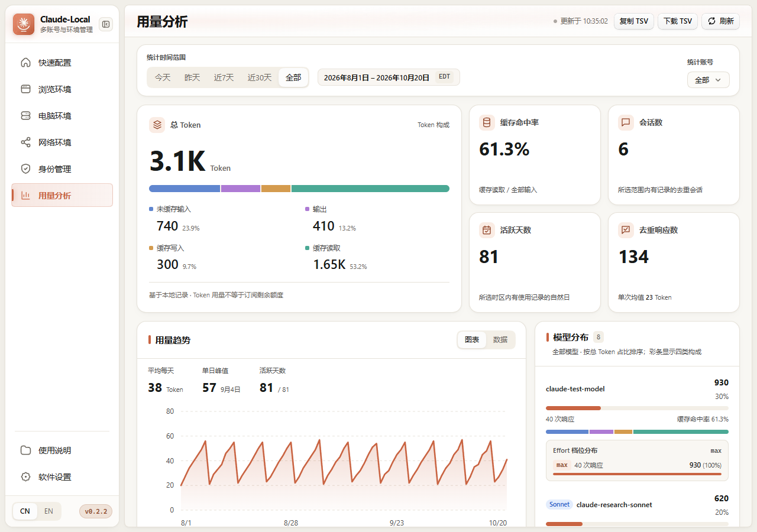
Task: Click the model count badge 8
Action: [x=599, y=338]
